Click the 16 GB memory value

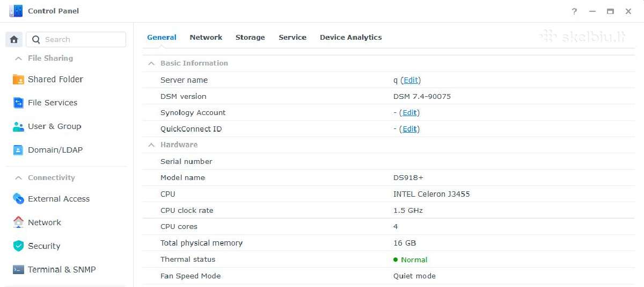[x=405, y=243]
